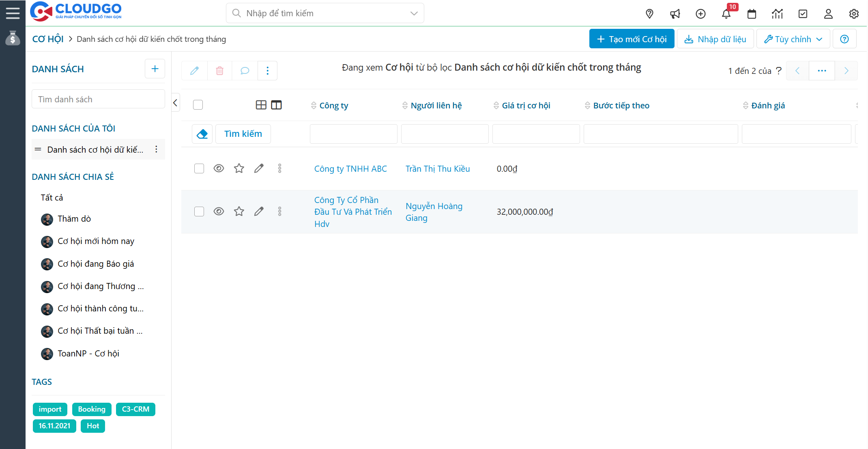Open the quick-create plus icon
868x449 pixels.
[x=700, y=13]
